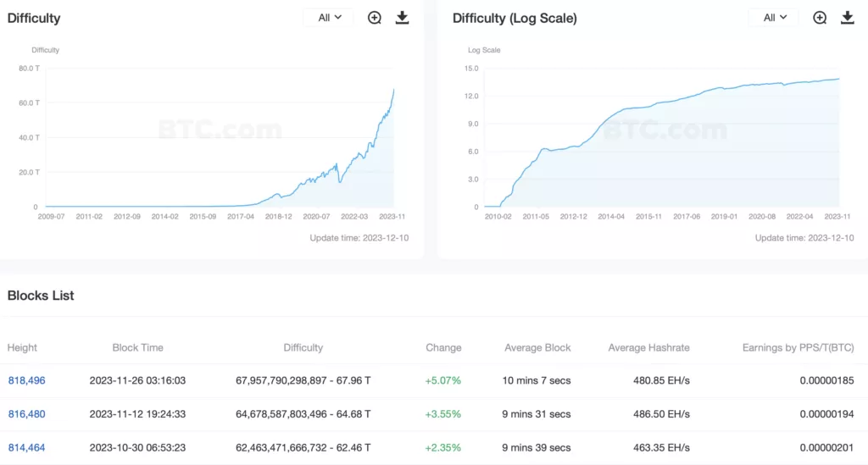Open block height 814,464
868x465 pixels.
[x=26, y=448]
